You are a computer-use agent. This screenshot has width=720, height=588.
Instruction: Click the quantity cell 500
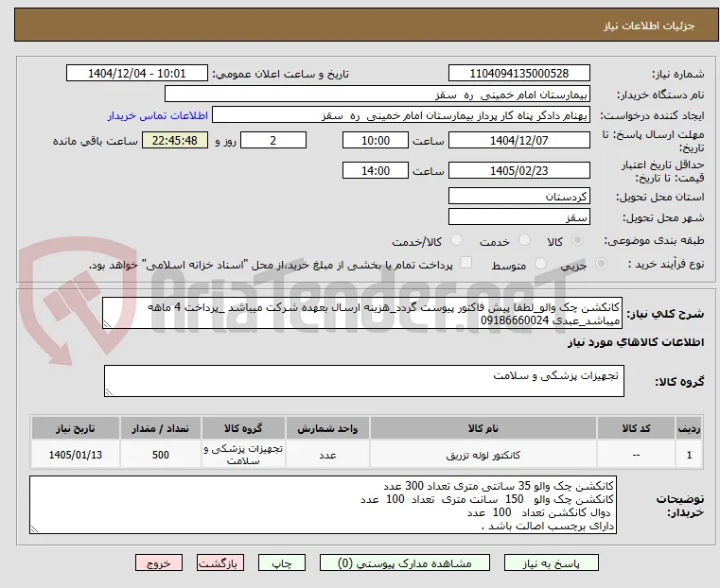point(160,455)
